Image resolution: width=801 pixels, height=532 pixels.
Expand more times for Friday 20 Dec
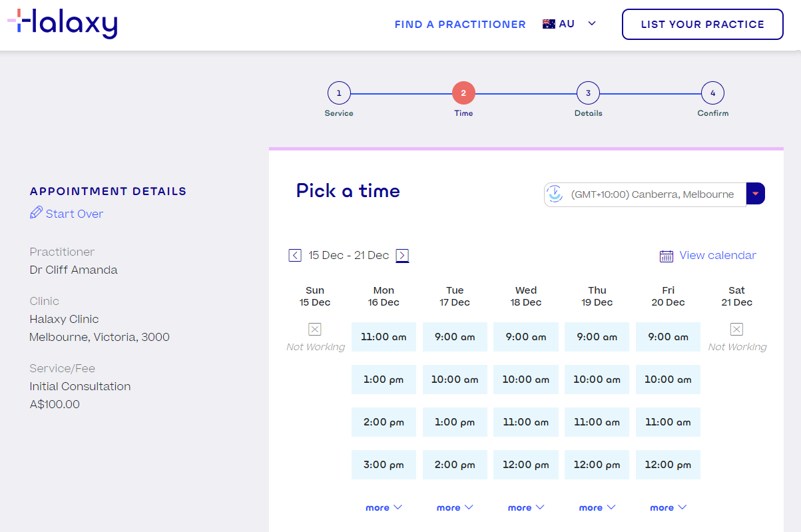point(668,507)
